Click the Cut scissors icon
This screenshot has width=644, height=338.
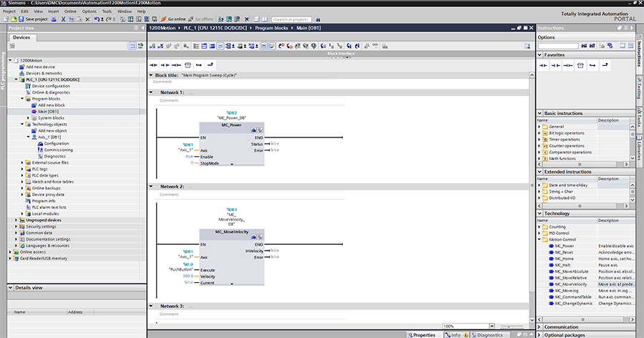click(63, 19)
